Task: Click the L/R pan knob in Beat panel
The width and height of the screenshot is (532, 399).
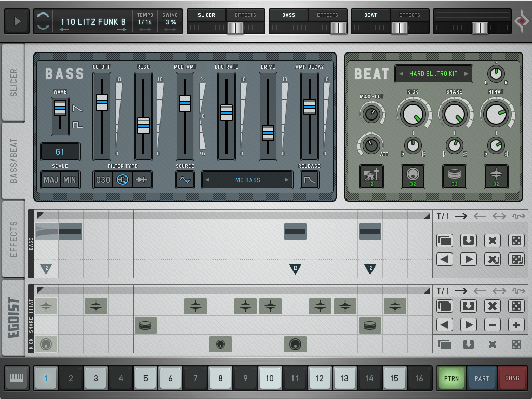Action: pyautogui.click(x=496, y=74)
